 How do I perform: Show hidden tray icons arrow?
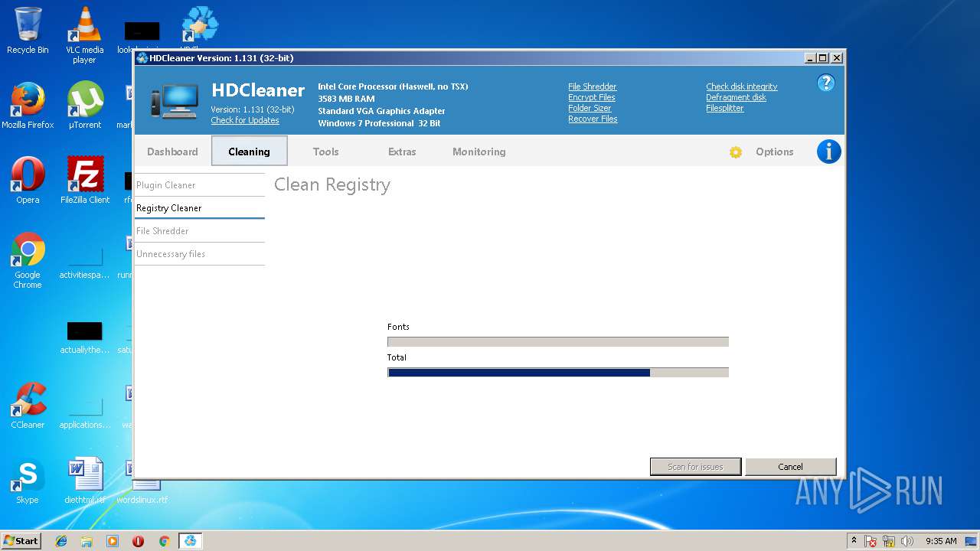pyautogui.click(x=854, y=541)
